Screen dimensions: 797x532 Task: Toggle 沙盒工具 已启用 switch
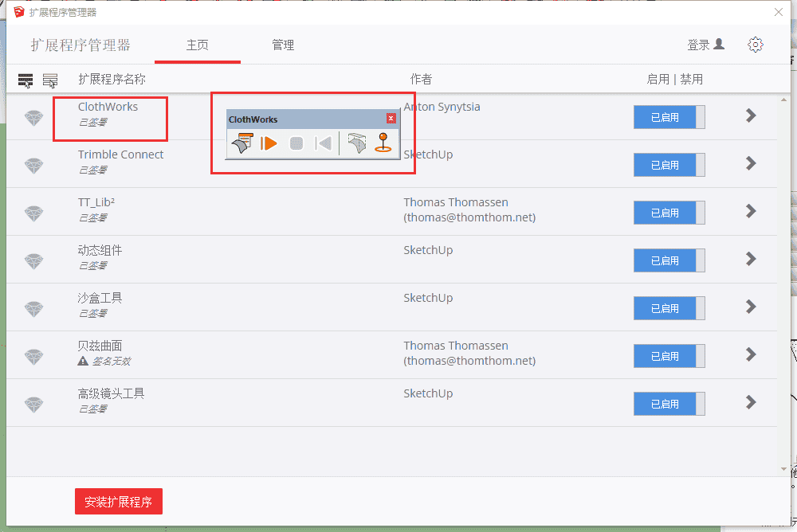click(x=669, y=308)
